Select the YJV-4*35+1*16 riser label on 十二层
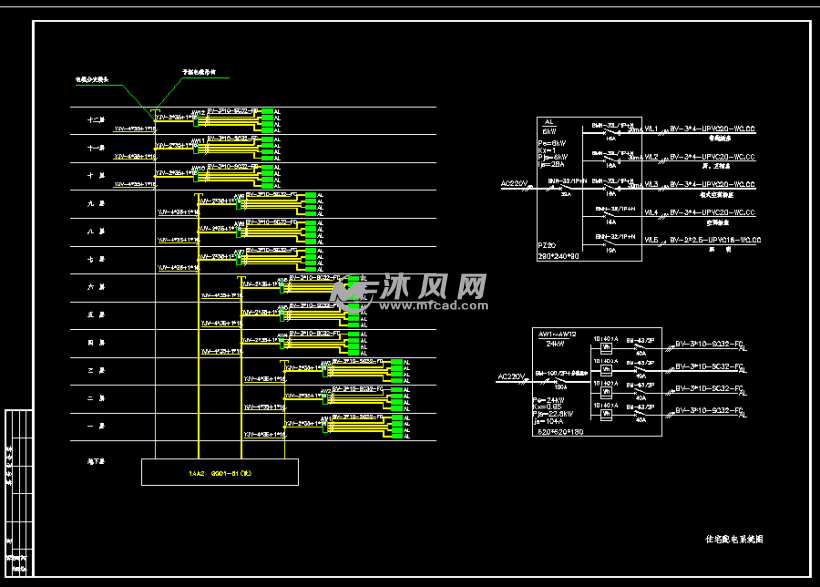Viewport: 820px width, 587px height. point(135,128)
